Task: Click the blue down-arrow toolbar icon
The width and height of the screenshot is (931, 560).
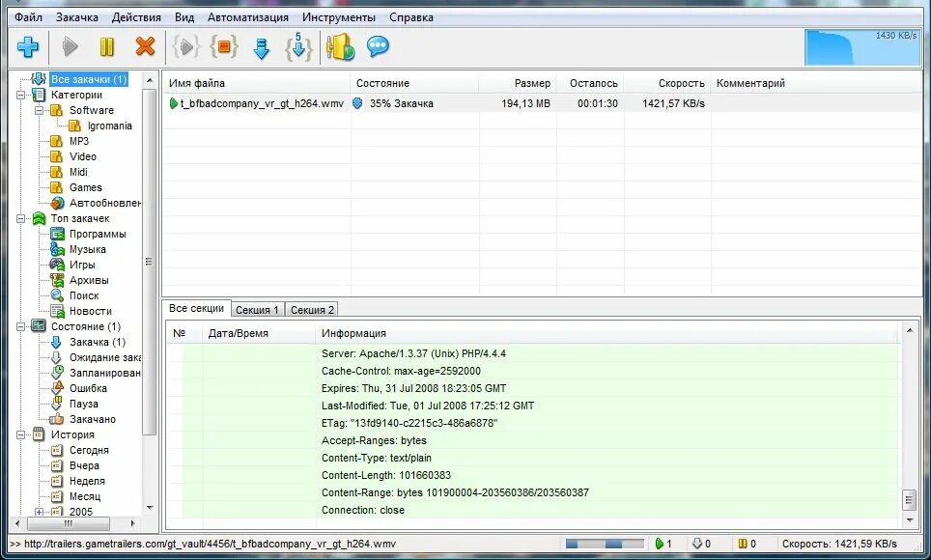Action: click(x=262, y=48)
